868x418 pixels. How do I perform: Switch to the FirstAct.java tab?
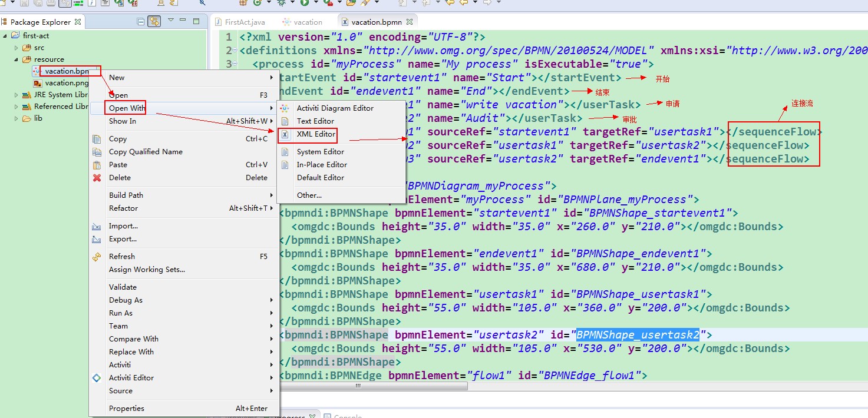tap(239, 22)
